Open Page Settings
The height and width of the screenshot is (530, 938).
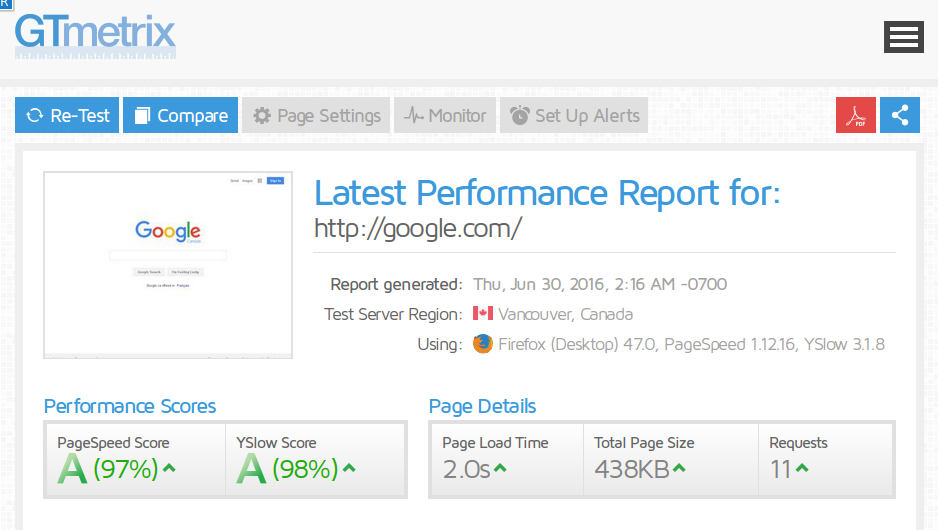(x=316, y=115)
